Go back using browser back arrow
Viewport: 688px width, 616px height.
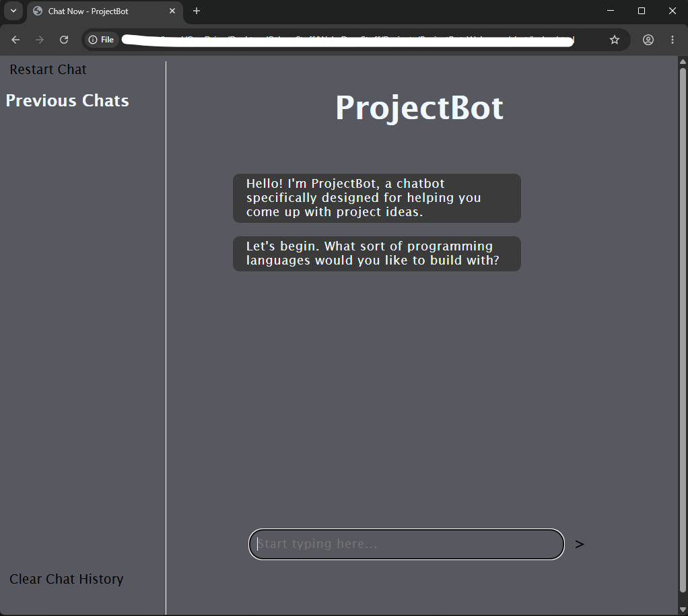pos(15,40)
